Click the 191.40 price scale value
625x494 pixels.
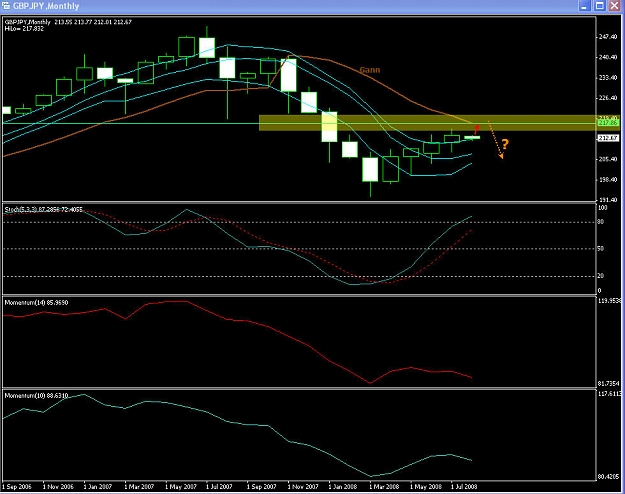(x=609, y=200)
